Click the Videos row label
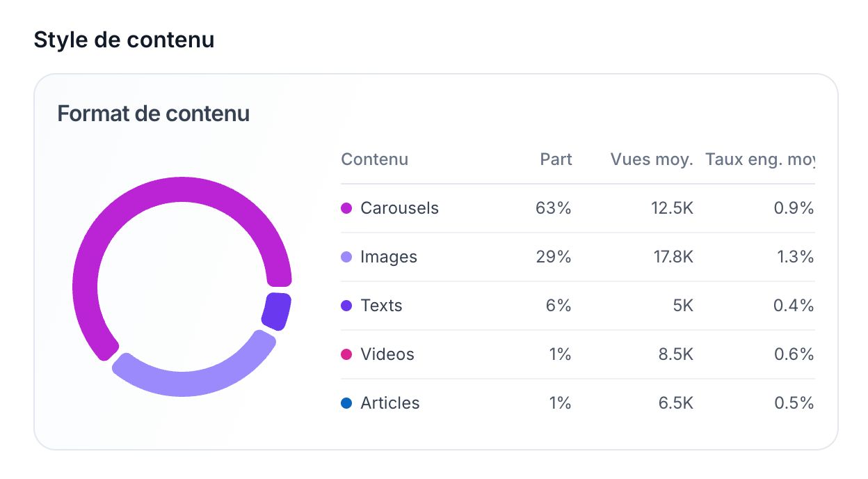 [387, 354]
